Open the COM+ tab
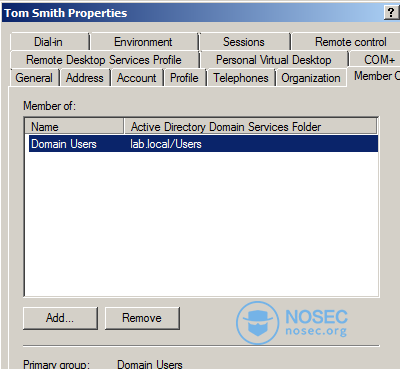This screenshot has width=400, height=369. tap(375, 60)
